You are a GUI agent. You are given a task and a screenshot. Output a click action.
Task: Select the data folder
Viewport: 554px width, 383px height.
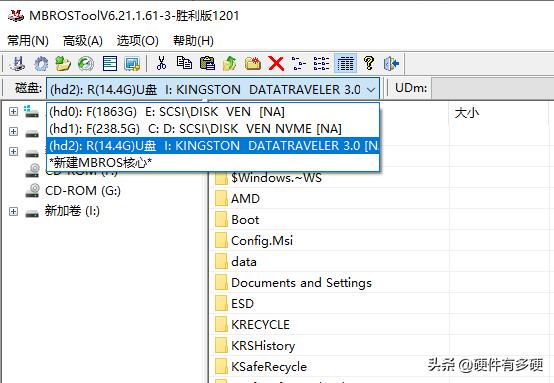click(x=244, y=262)
